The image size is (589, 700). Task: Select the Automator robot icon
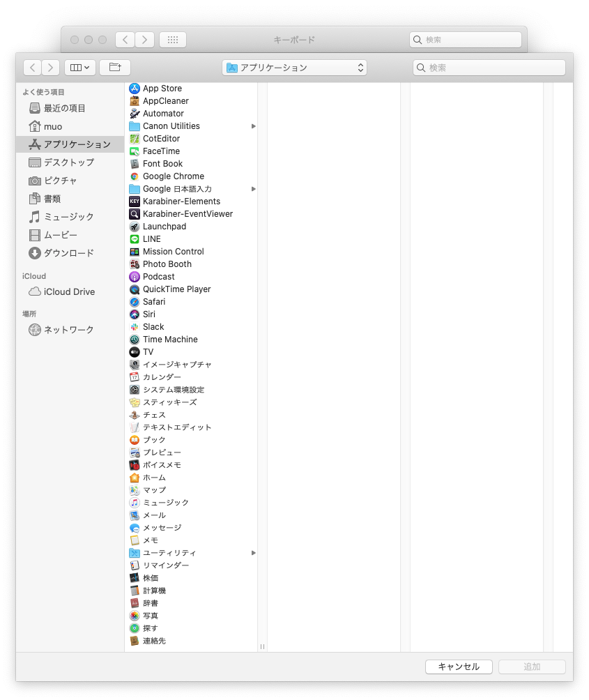(135, 114)
